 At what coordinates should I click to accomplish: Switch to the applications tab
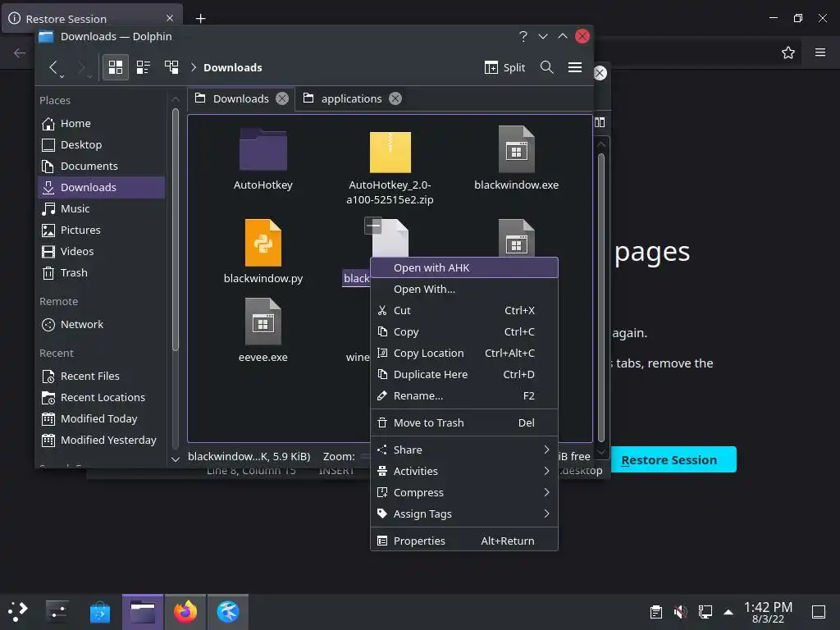coord(351,98)
